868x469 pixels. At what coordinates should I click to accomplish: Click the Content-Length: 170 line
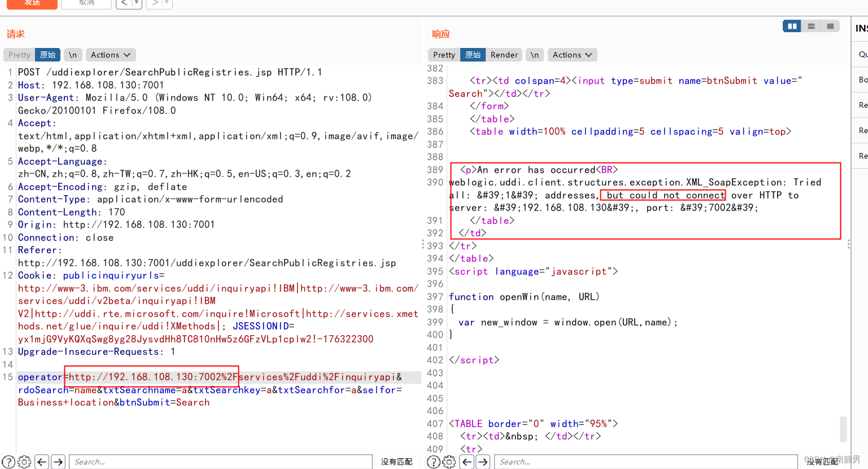point(72,212)
